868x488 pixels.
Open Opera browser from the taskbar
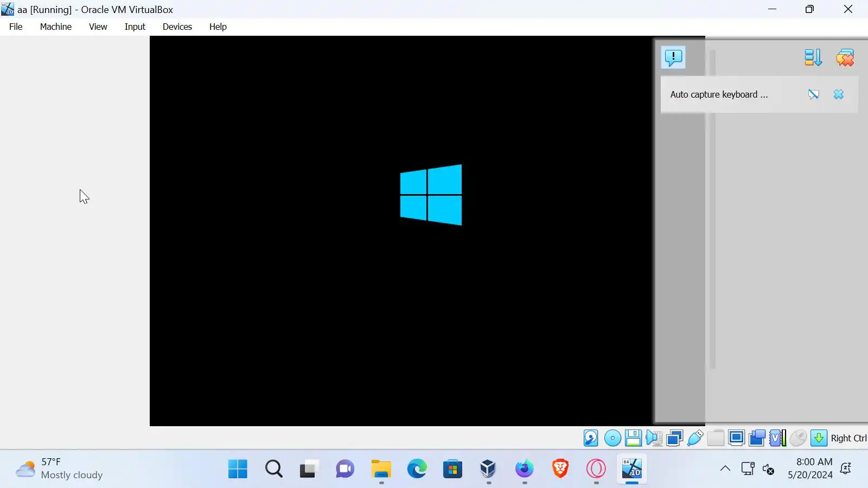click(x=596, y=469)
